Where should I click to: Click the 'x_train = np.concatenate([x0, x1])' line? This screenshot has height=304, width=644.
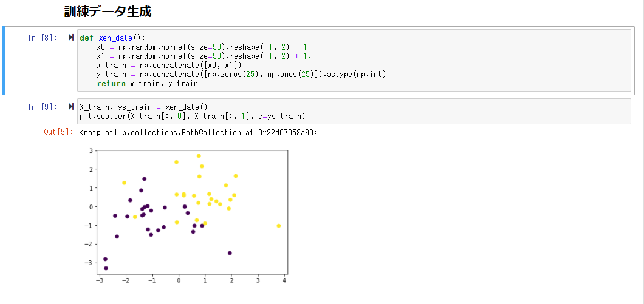pyautogui.click(x=170, y=66)
